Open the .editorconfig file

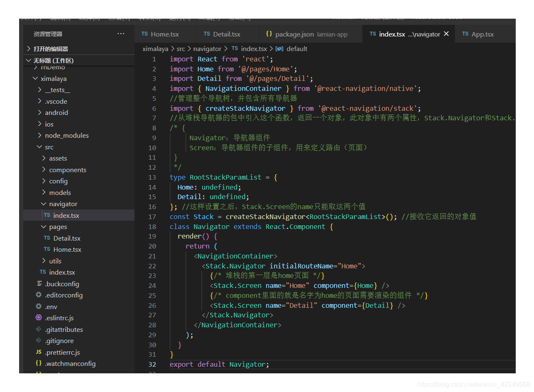(79, 295)
